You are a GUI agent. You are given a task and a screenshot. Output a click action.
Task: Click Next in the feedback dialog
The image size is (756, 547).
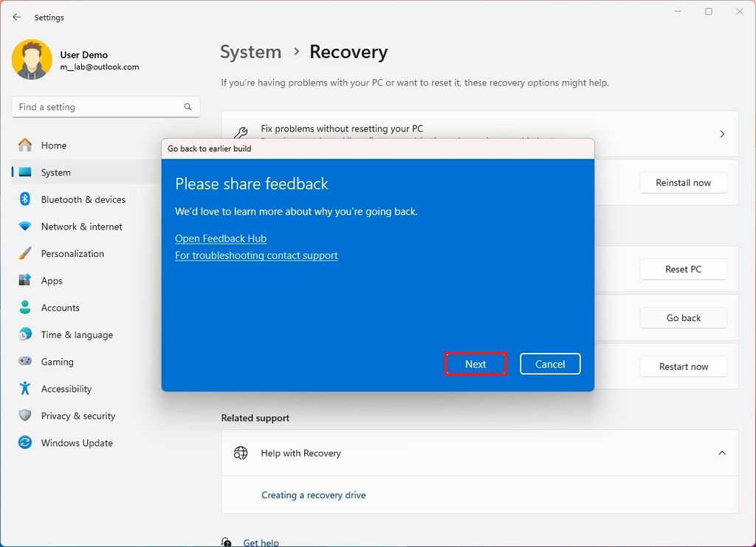[475, 364]
